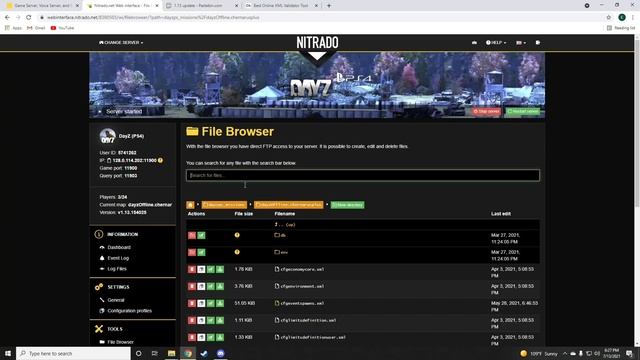Viewport: 640px width, 360px height.
Task: Open General settings in the sidebar
Action: pos(116,300)
